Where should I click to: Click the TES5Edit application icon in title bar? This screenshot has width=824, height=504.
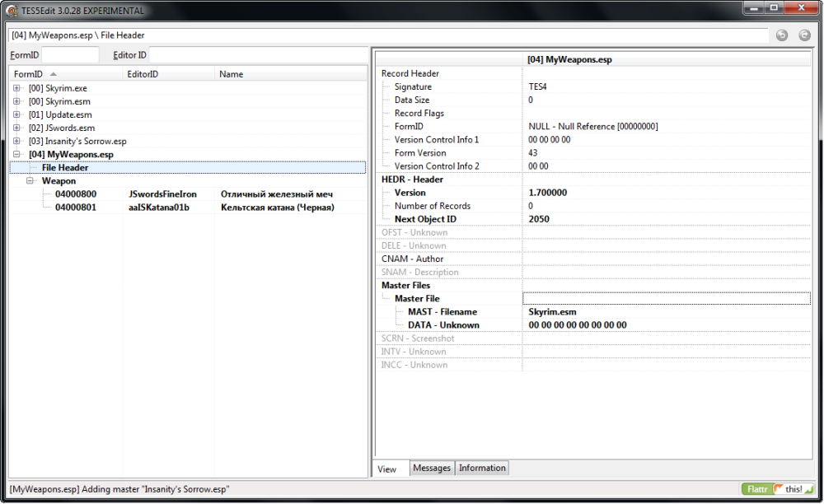pyautogui.click(x=12, y=11)
